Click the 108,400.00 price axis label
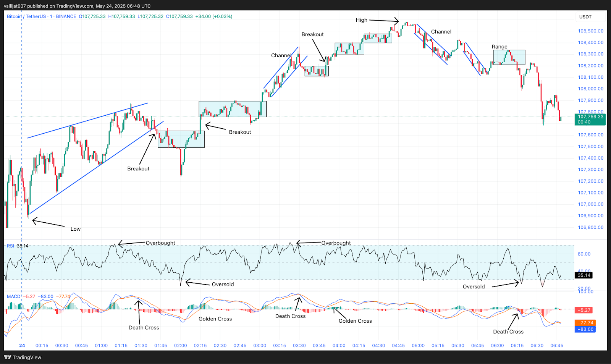The width and height of the screenshot is (611, 364). (x=590, y=42)
